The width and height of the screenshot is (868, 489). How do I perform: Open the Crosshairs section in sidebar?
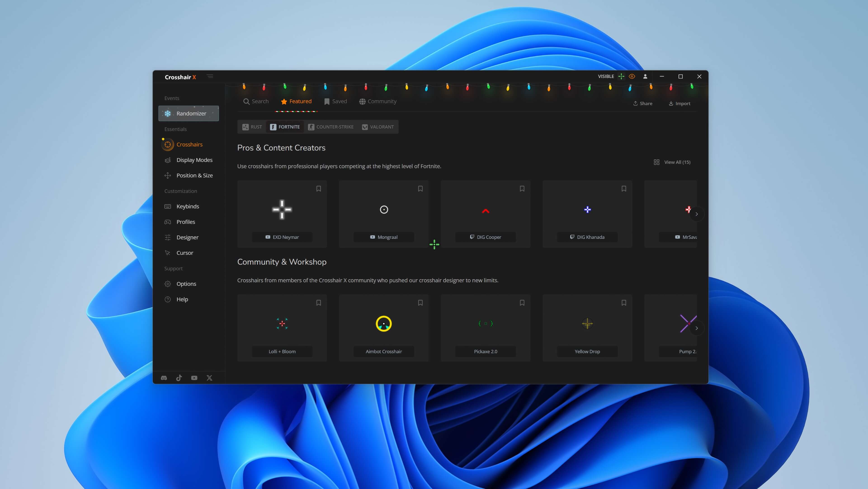point(189,144)
